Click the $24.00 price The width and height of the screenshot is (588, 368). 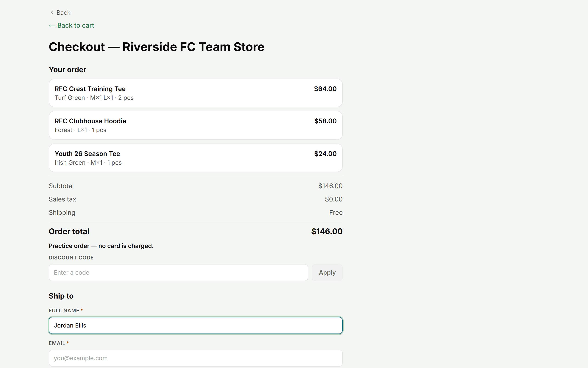[x=325, y=154]
